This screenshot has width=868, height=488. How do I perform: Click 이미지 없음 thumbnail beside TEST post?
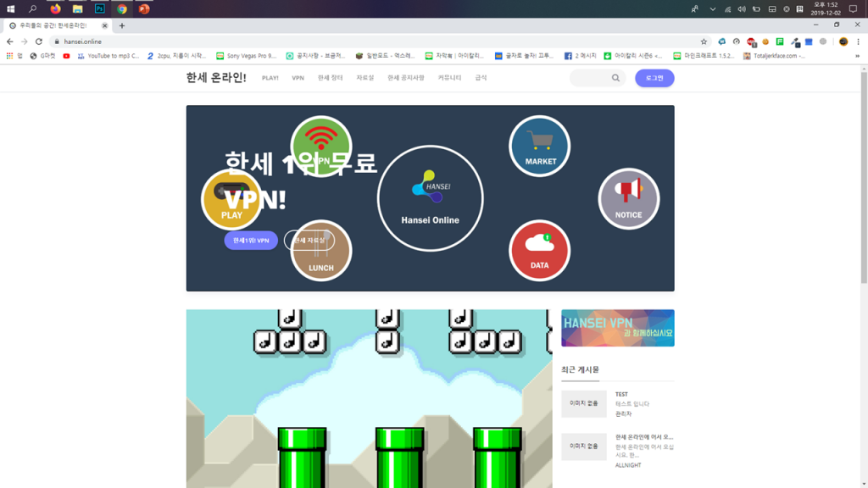pos(583,403)
